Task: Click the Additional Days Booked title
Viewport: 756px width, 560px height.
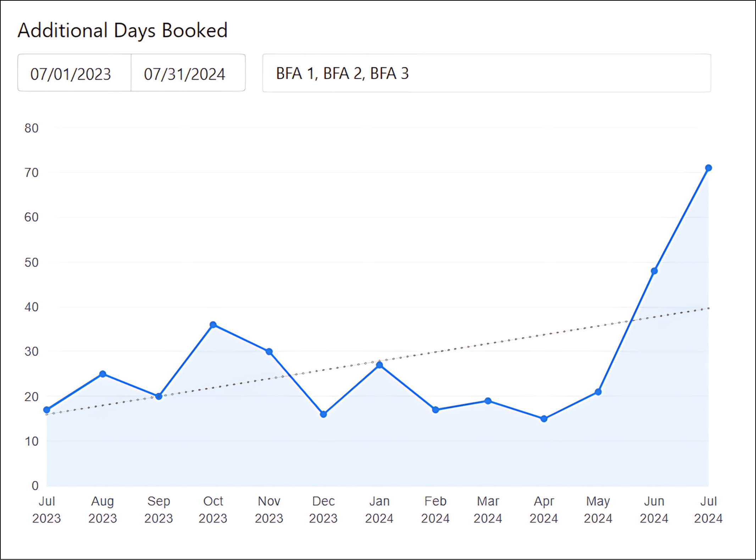Action: (x=122, y=30)
